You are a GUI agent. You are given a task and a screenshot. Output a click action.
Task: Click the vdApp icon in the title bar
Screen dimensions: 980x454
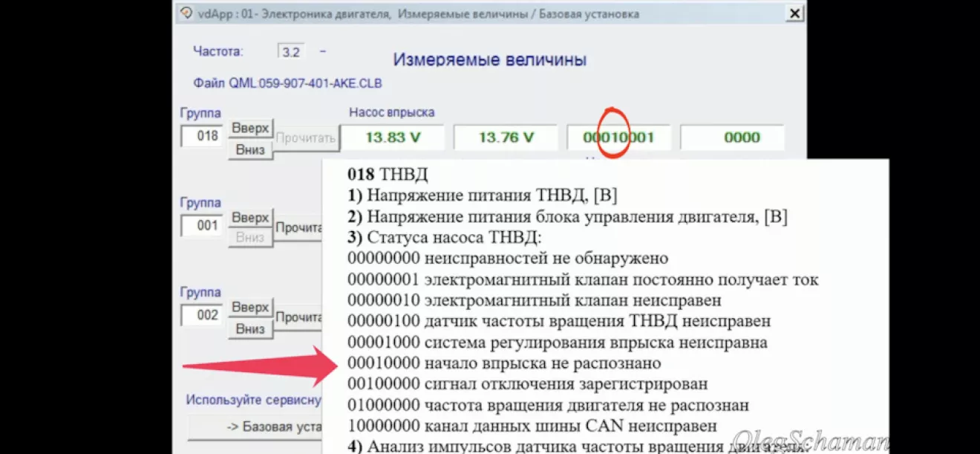click(x=186, y=13)
